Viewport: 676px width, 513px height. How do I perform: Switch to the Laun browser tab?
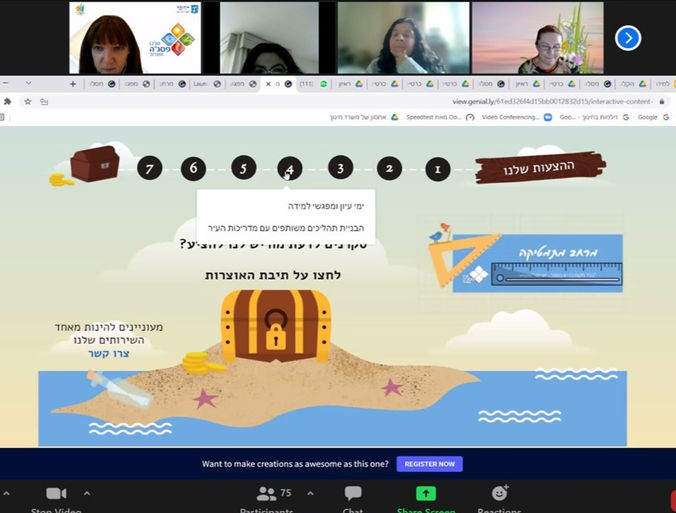207,84
